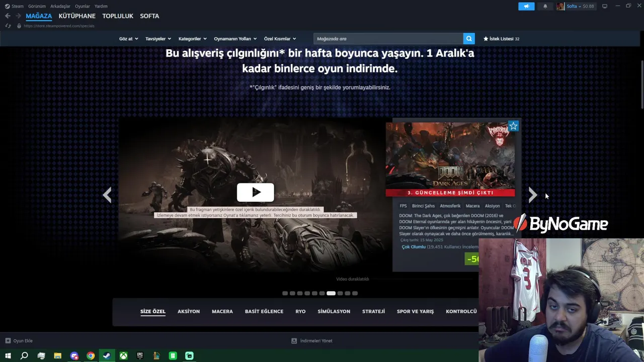Click the Steam logo menu
This screenshot has width=644, height=362.
click(x=14, y=6)
